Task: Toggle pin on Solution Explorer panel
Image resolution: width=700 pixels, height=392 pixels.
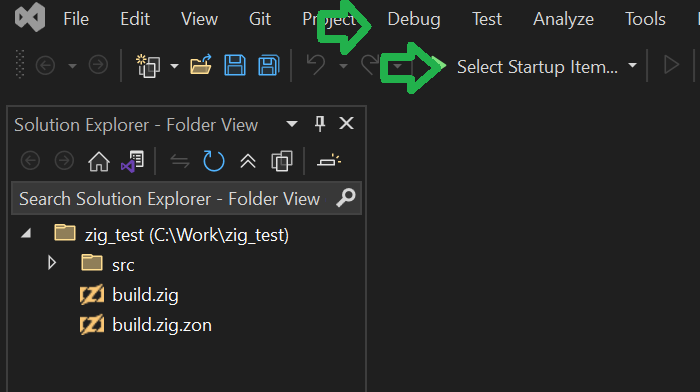Action: (320, 124)
